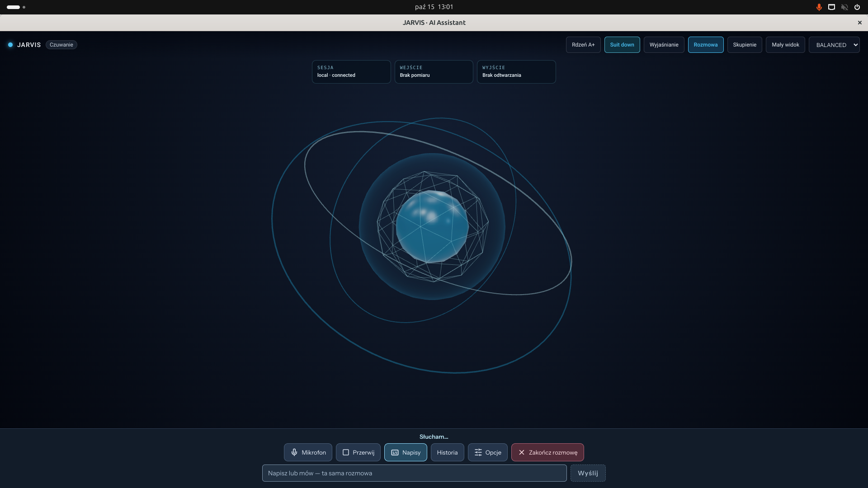Toggle the Rdzeń A+ mode

pos(583,45)
